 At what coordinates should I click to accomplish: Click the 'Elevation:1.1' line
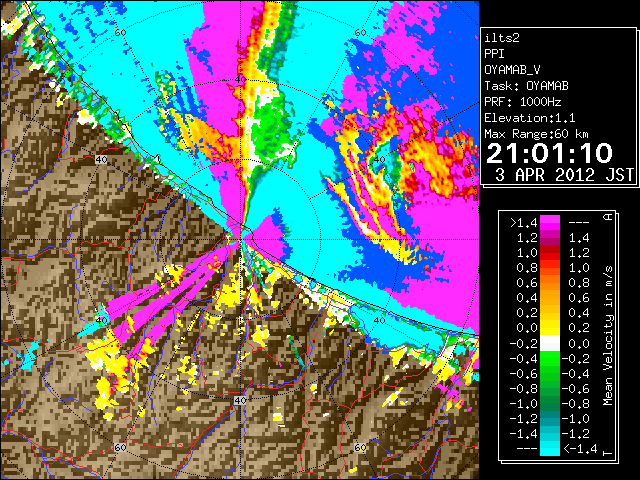tap(530, 118)
